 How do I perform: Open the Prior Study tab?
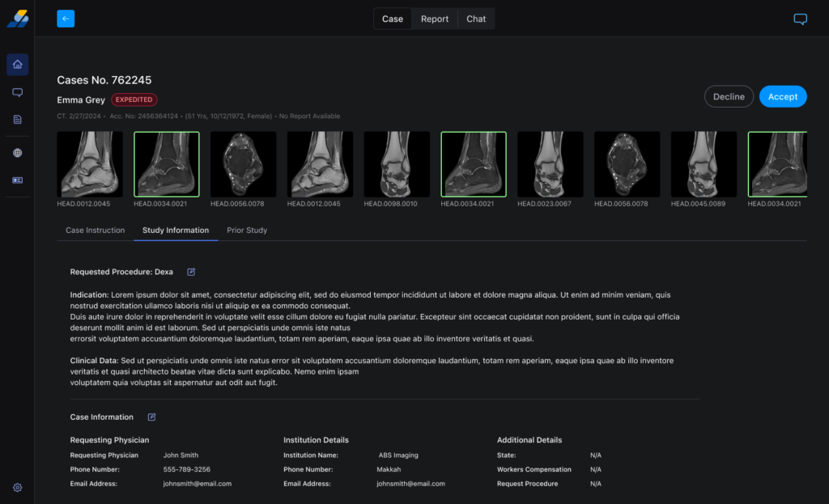(247, 231)
